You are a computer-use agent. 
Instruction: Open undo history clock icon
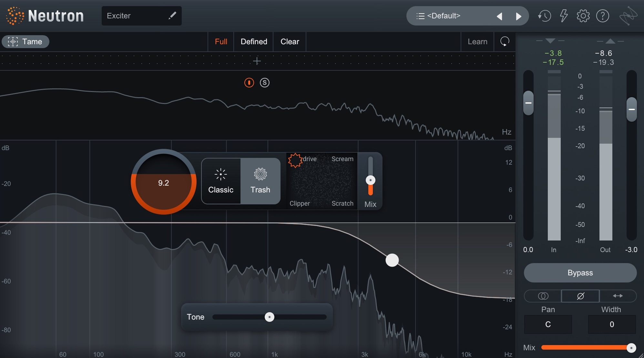click(544, 16)
